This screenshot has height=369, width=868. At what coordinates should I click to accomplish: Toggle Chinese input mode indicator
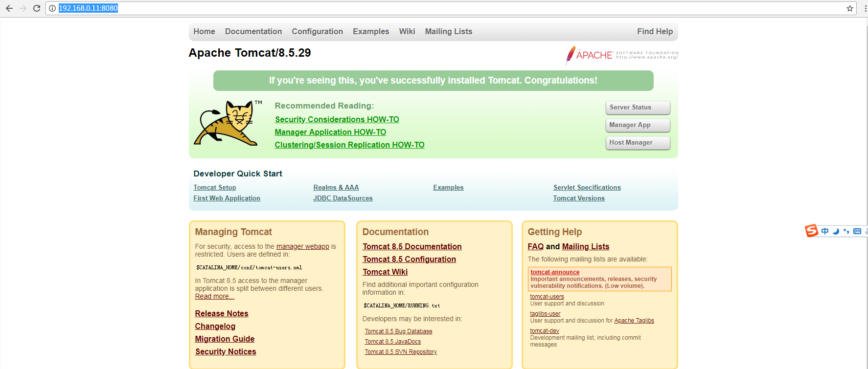pyautogui.click(x=825, y=231)
